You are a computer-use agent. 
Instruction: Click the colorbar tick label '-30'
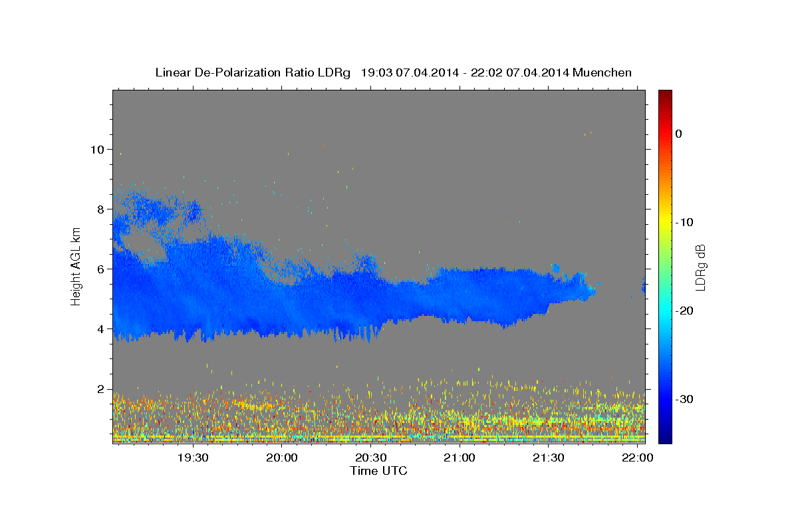point(684,399)
